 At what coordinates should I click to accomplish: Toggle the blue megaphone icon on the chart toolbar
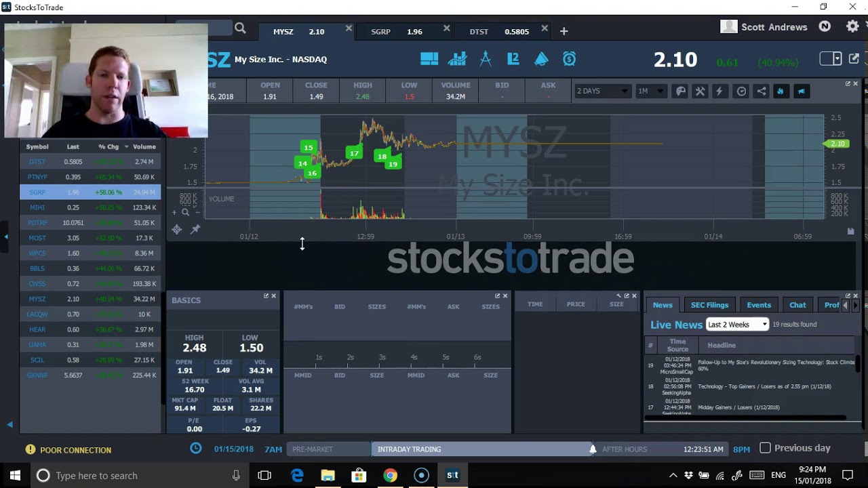click(801, 91)
